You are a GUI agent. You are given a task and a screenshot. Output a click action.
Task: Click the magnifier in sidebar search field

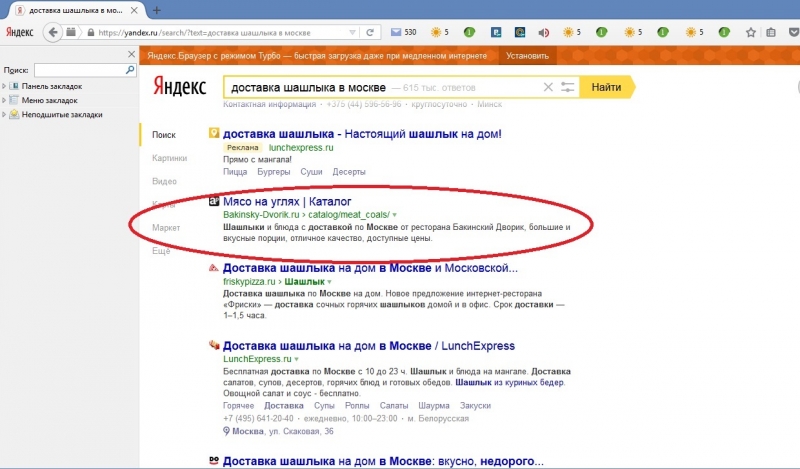(130, 70)
